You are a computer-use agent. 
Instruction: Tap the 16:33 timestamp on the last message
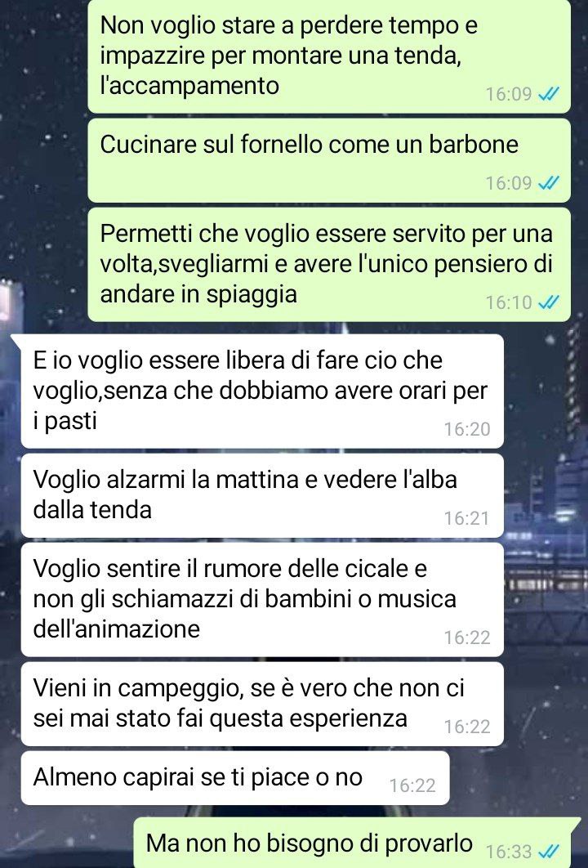(509, 851)
